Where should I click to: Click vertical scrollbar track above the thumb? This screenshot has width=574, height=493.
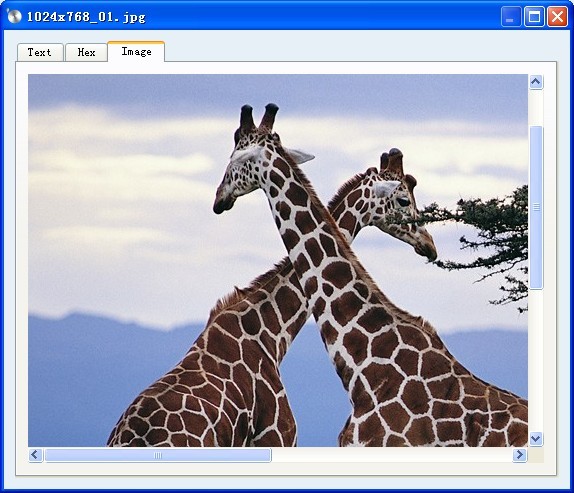coord(536,107)
